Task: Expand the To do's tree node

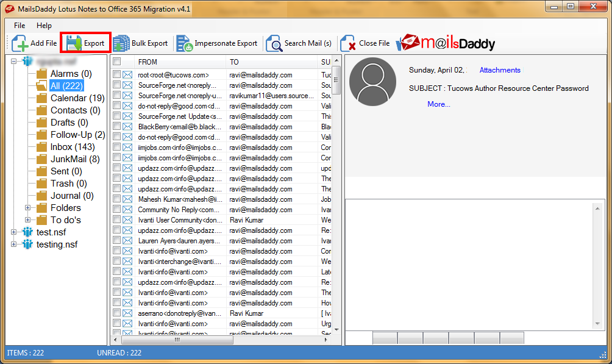Action: 27,220
